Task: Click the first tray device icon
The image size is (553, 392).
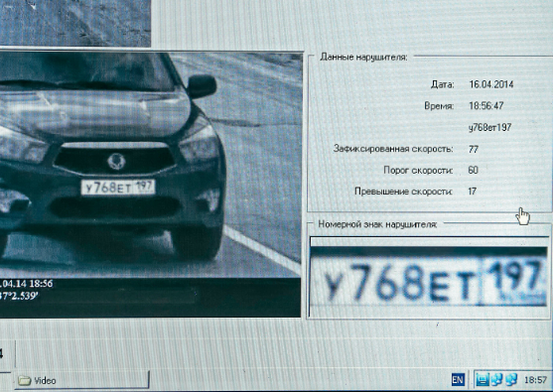Action: point(483,380)
